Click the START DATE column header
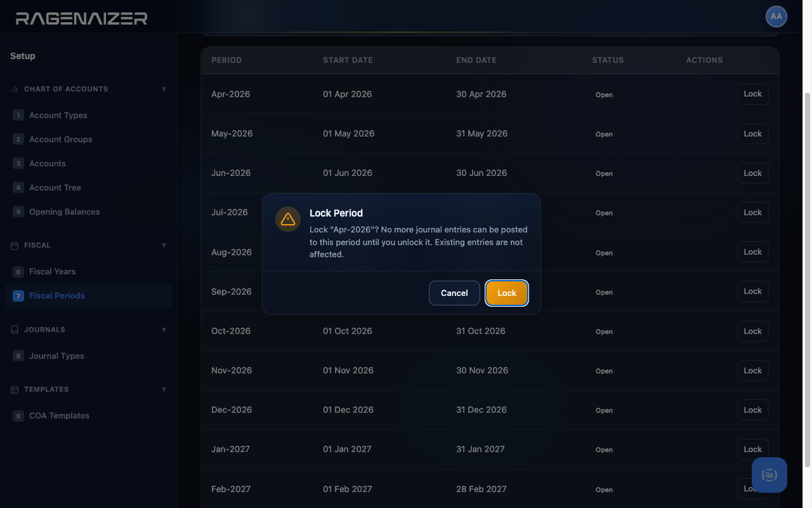The width and height of the screenshot is (812, 508). (348, 60)
